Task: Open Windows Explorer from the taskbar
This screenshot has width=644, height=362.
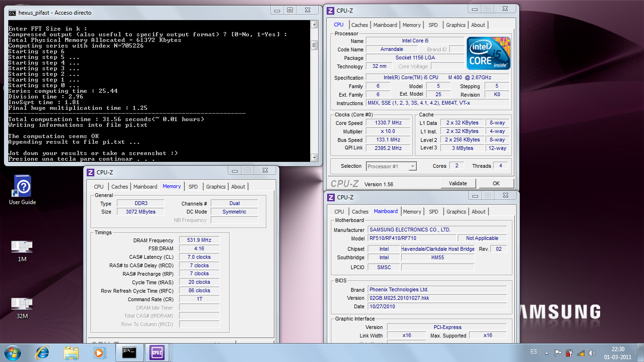Action: (x=72, y=353)
